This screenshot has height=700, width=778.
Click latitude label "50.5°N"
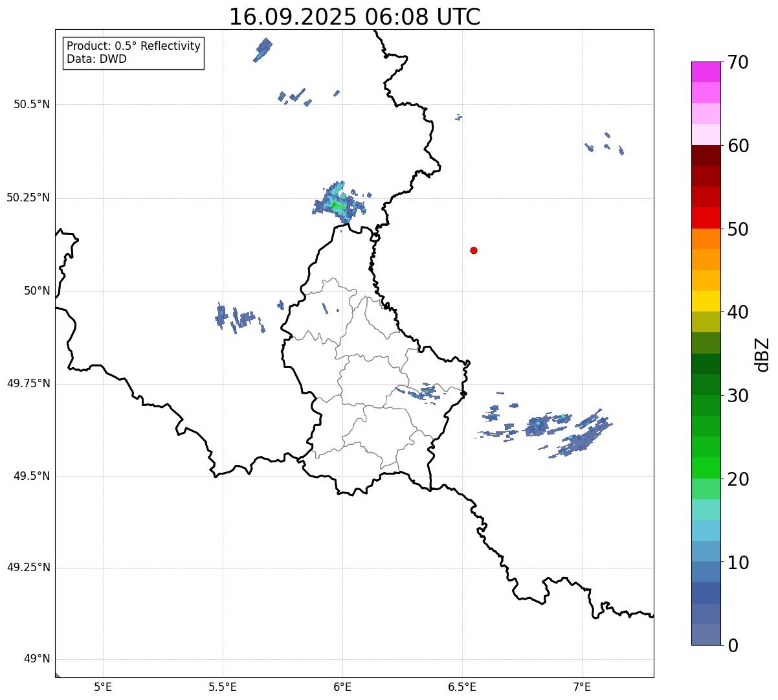[32, 104]
